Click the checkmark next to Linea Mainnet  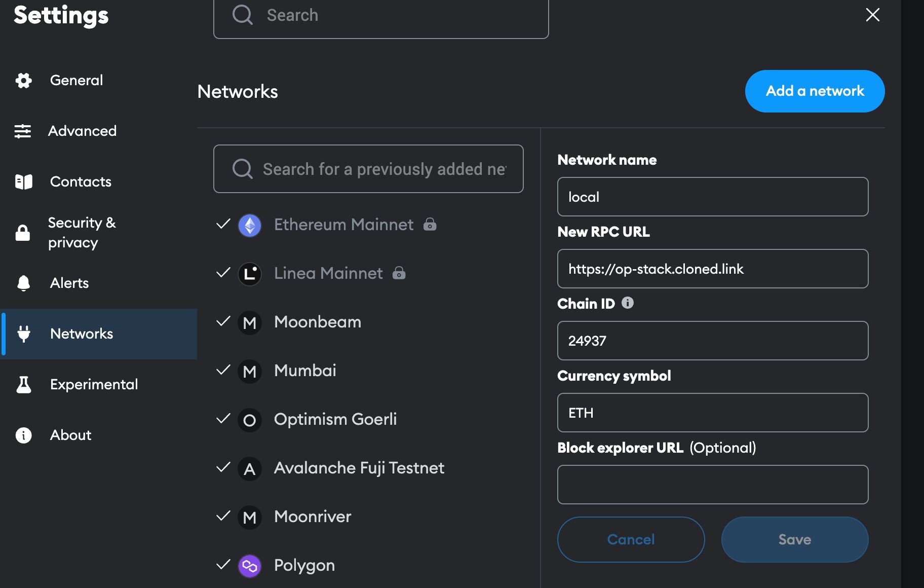pyautogui.click(x=223, y=272)
